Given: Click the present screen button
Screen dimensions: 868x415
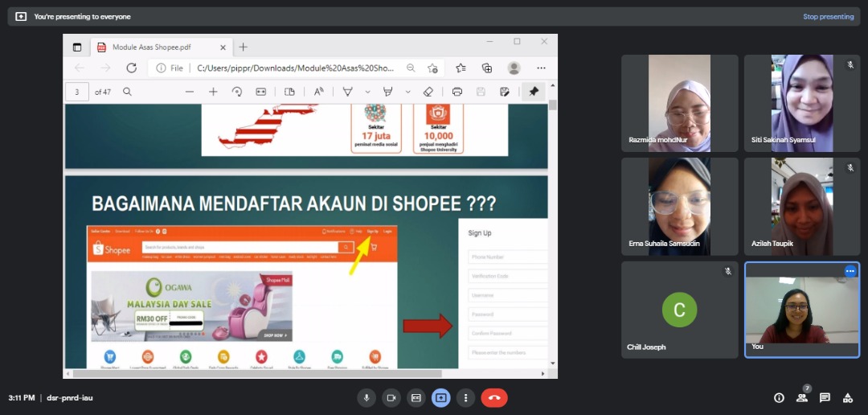Looking at the screenshot, I should pyautogui.click(x=441, y=398).
